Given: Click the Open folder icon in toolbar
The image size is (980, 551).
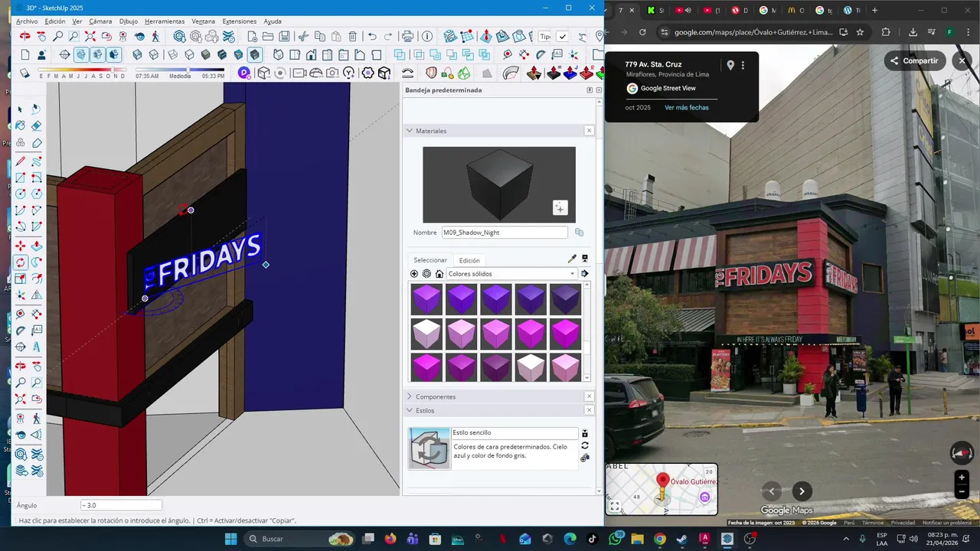Looking at the screenshot, I should pos(268,36).
